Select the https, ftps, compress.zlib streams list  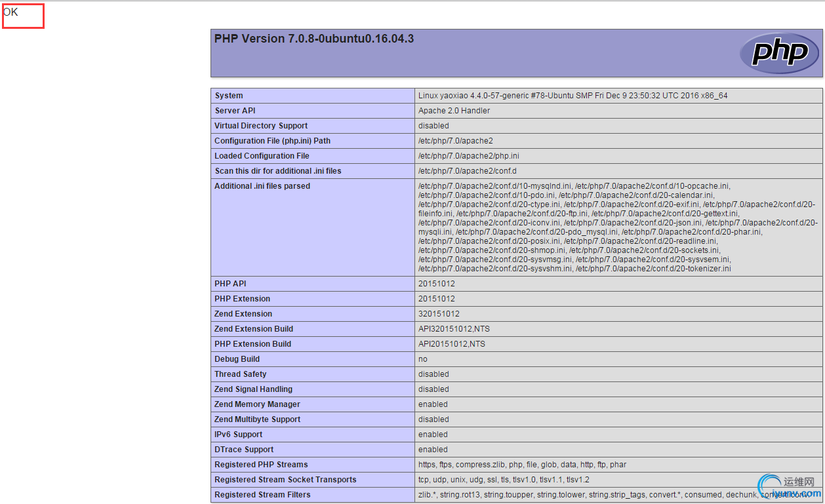(522, 465)
